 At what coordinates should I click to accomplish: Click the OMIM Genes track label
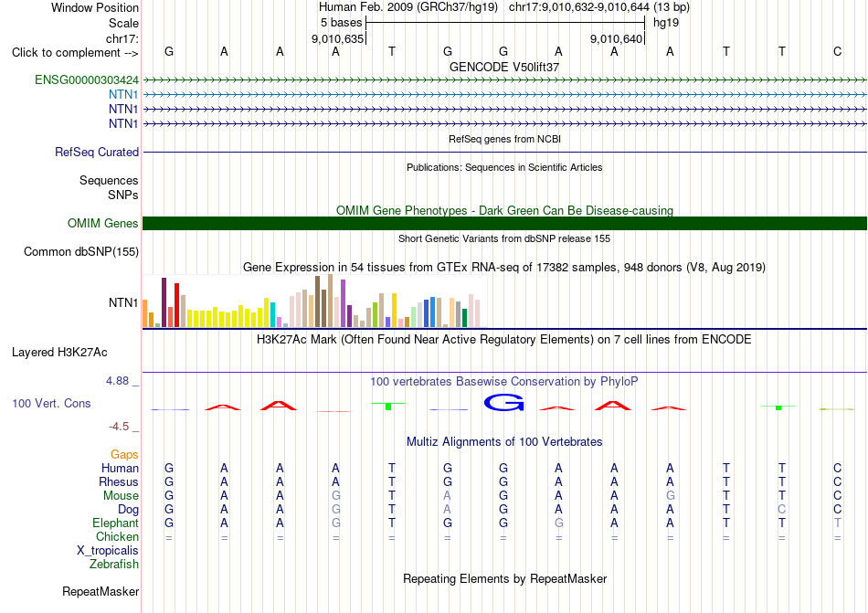(103, 224)
